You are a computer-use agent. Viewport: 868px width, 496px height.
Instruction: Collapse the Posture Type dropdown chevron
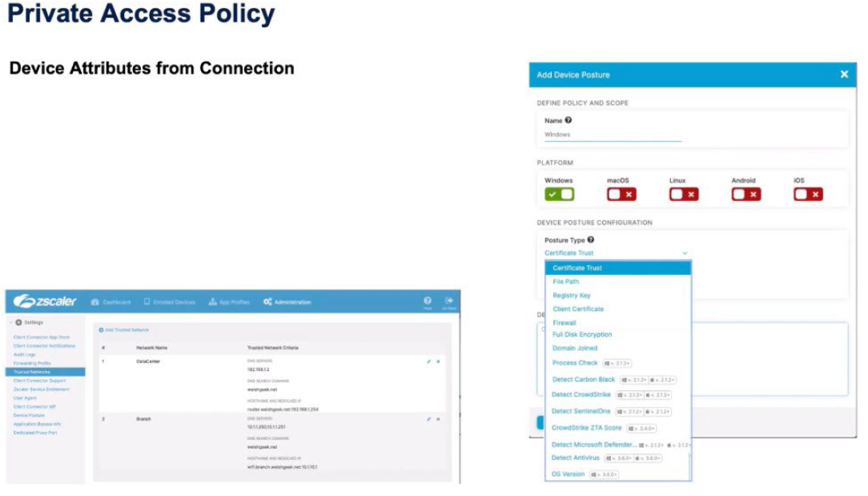(x=685, y=253)
